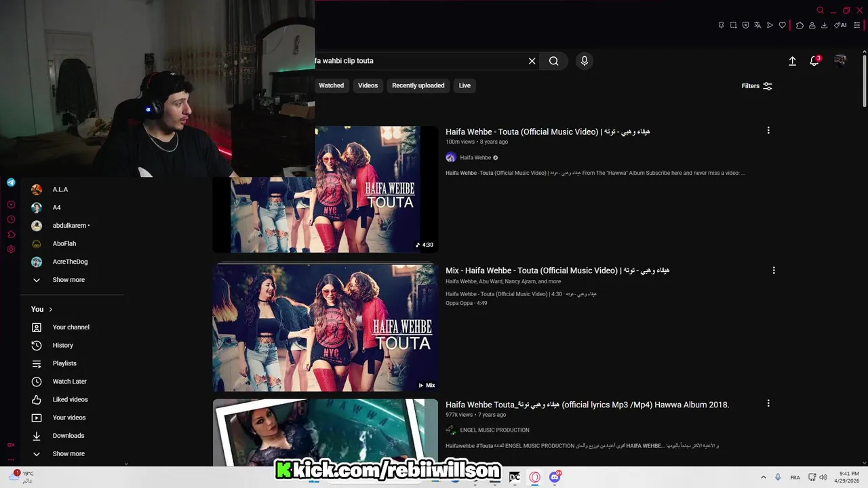The image size is (868, 488).
Task: Start voice search with the microphone
Action: pos(585,61)
